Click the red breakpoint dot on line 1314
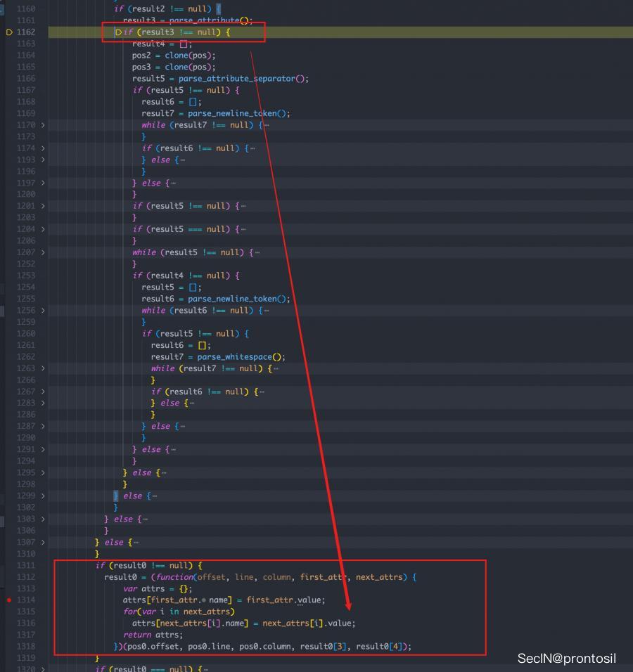 (x=9, y=600)
